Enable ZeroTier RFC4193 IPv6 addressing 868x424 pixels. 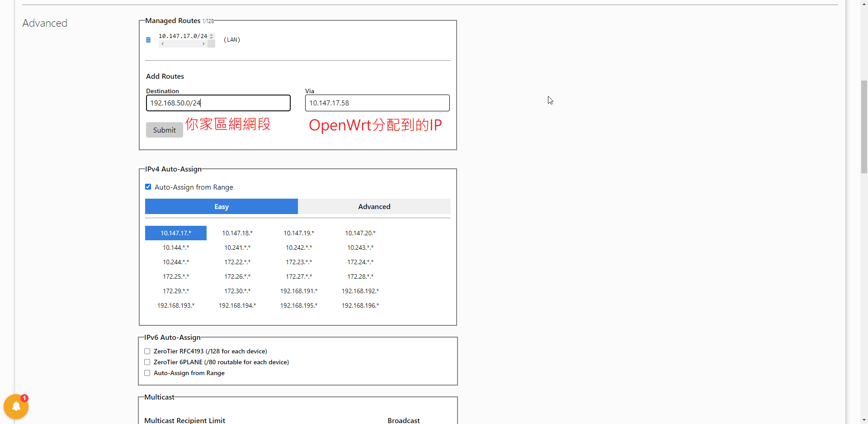click(147, 351)
